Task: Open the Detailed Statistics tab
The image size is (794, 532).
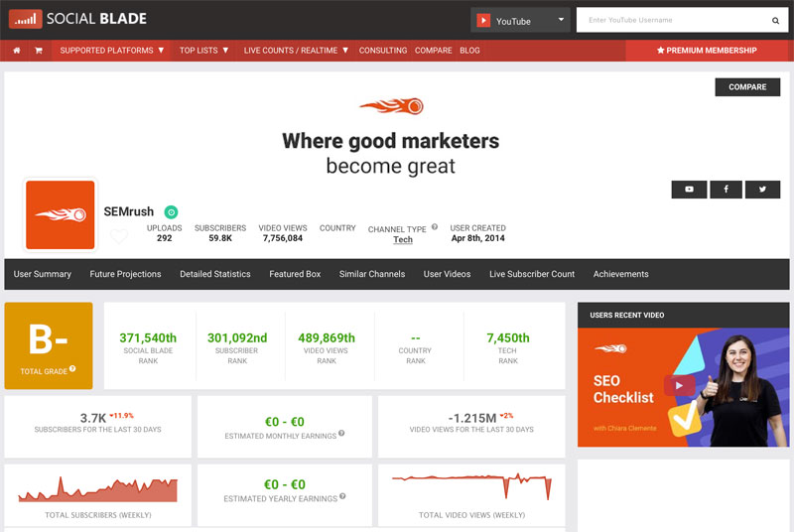Action: [x=215, y=274]
